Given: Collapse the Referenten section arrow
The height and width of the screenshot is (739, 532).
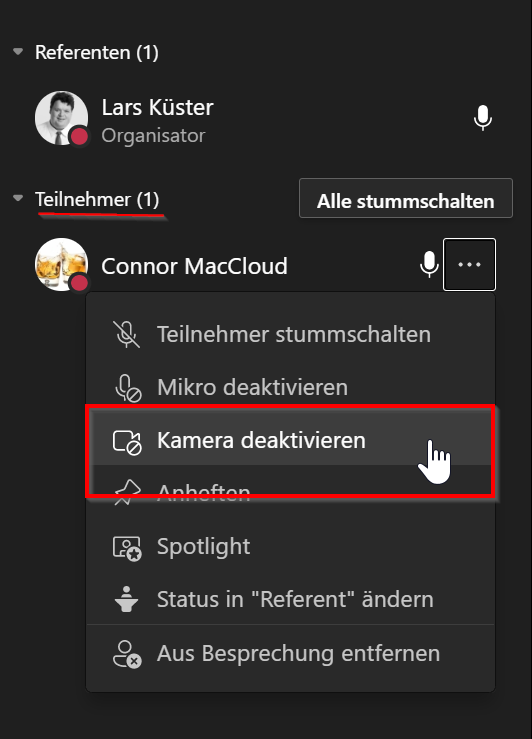Looking at the screenshot, I should coord(18,51).
